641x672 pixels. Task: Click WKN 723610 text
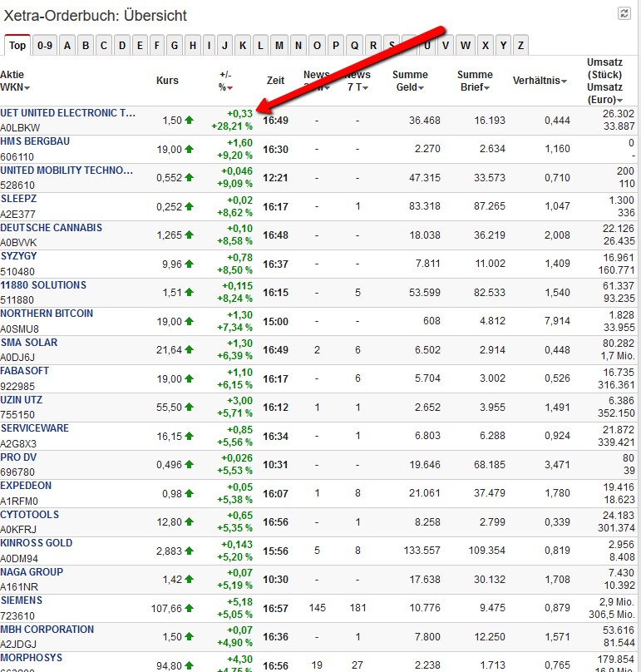17,615
